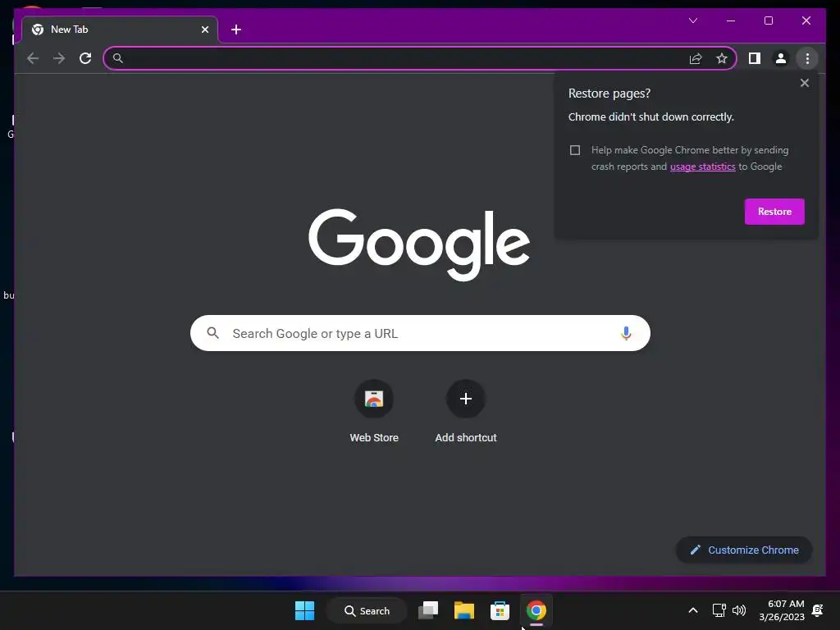This screenshot has width=840, height=630.
Task: Launch File Explorer from taskbar
Action: click(x=464, y=610)
